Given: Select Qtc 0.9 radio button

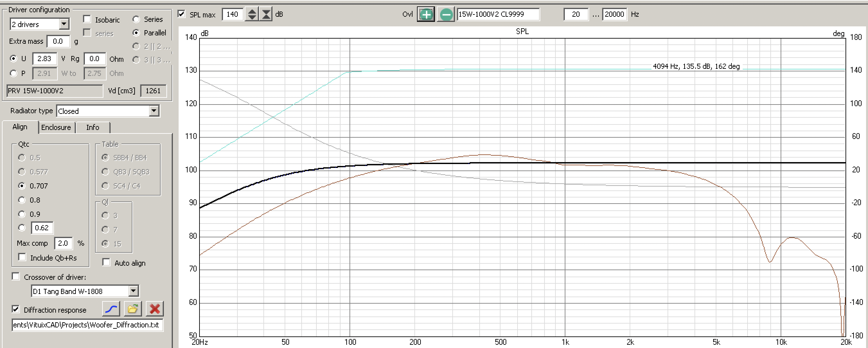Looking at the screenshot, I should click(x=22, y=214).
